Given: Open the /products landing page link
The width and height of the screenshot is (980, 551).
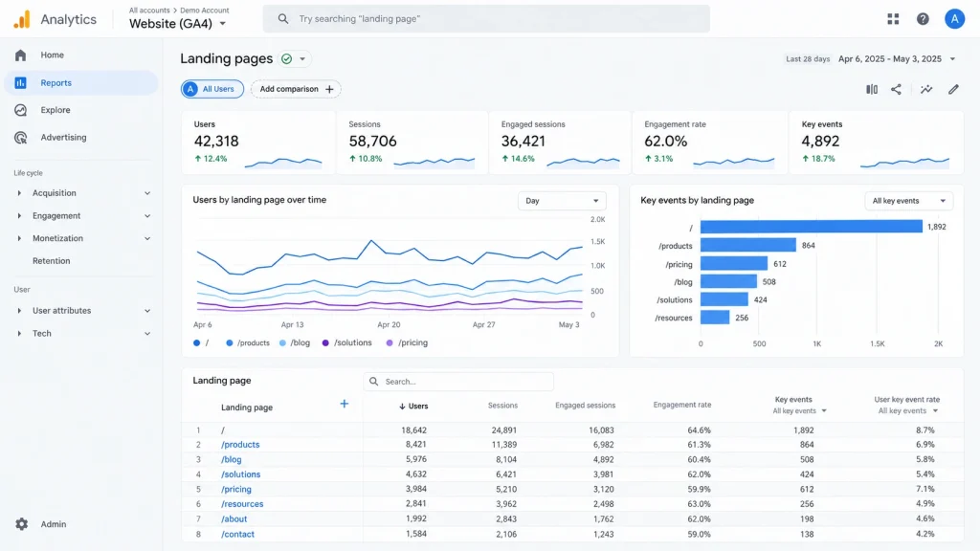Looking at the screenshot, I should pos(240,445).
